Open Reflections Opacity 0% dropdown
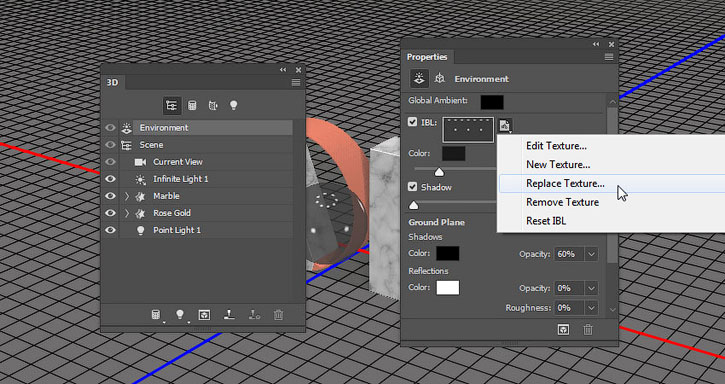 pyautogui.click(x=591, y=288)
